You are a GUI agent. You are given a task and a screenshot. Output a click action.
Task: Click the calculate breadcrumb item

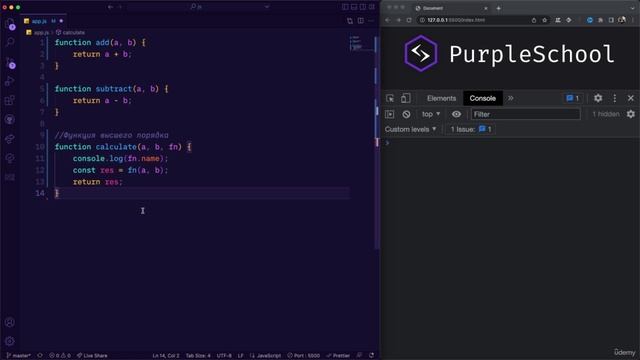[x=71, y=32]
